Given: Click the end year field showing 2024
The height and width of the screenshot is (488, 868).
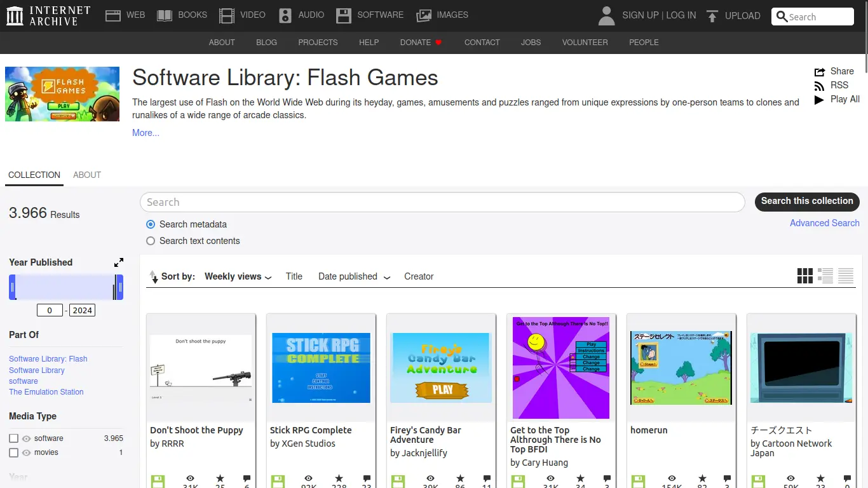Looking at the screenshot, I should coord(83,310).
